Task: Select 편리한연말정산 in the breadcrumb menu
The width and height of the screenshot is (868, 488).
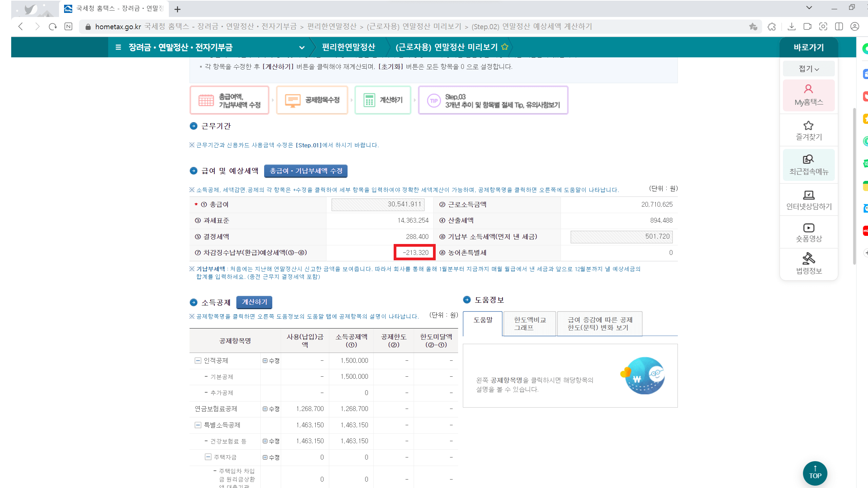Action: coord(349,47)
